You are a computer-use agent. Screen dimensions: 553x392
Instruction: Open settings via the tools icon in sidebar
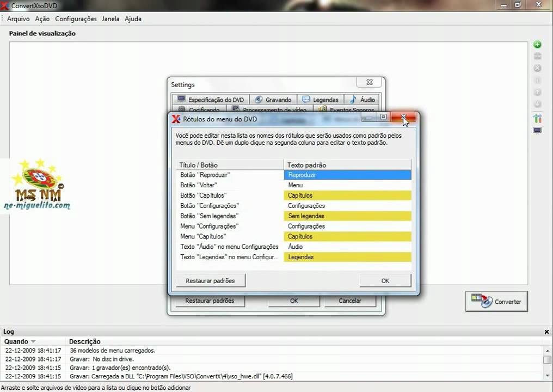pyautogui.click(x=537, y=119)
